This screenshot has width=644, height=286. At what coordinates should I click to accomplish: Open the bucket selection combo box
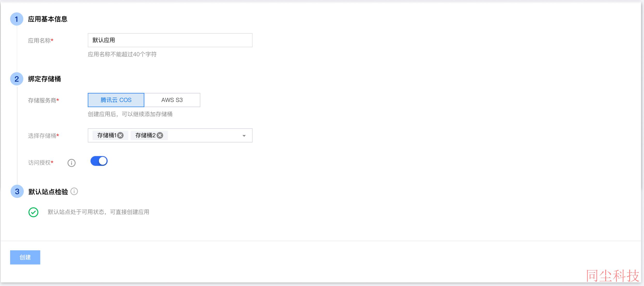tap(170, 136)
